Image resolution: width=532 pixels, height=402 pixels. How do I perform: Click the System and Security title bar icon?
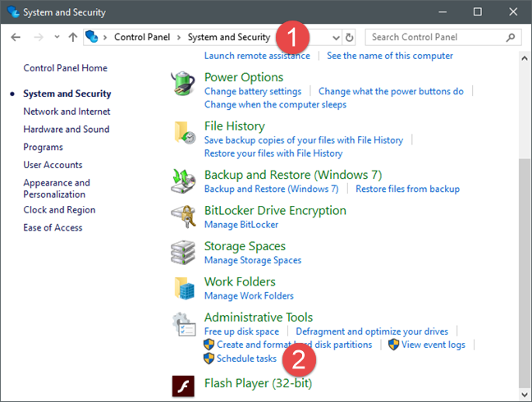[13, 11]
